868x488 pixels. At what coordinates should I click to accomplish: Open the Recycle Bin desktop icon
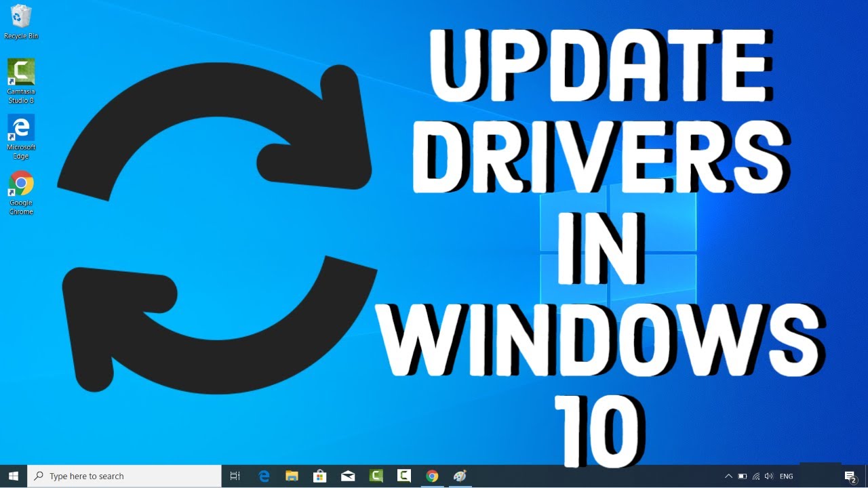click(21, 22)
